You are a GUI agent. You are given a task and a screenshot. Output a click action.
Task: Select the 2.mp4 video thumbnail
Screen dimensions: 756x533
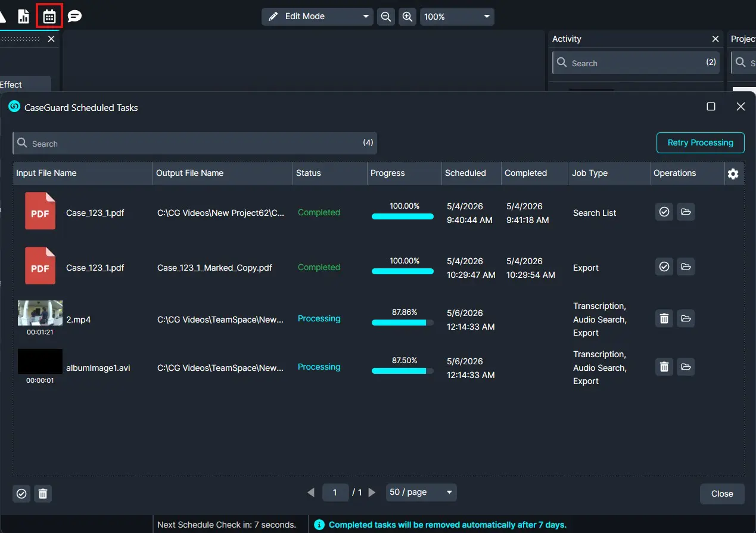click(40, 313)
